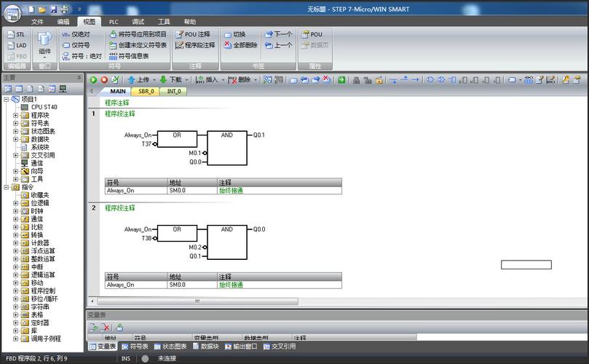This screenshot has width=589, height=364.
Task: Click the green Run PLC button
Action: pyautogui.click(x=93, y=79)
